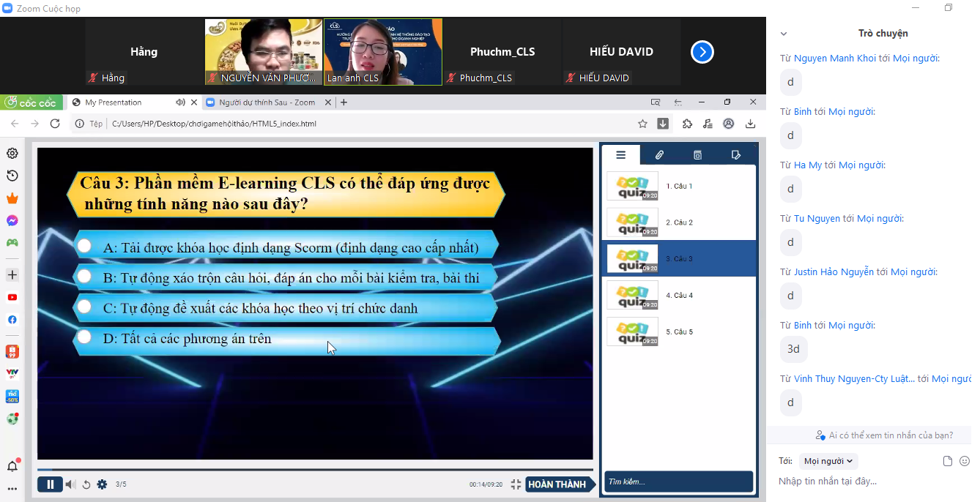Open the player settings gear
Image resolution: width=980 pixels, height=502 pixels.
[x=102, y=484]
